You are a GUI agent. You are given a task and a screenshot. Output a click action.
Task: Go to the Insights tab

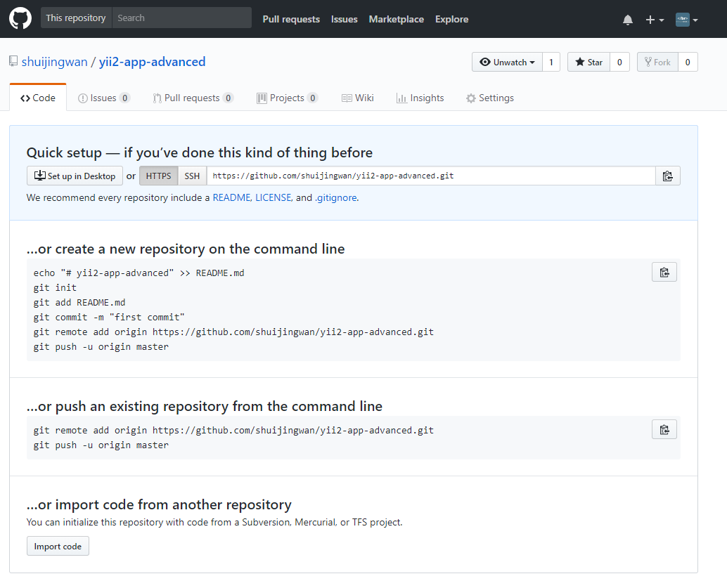[420, 98]
